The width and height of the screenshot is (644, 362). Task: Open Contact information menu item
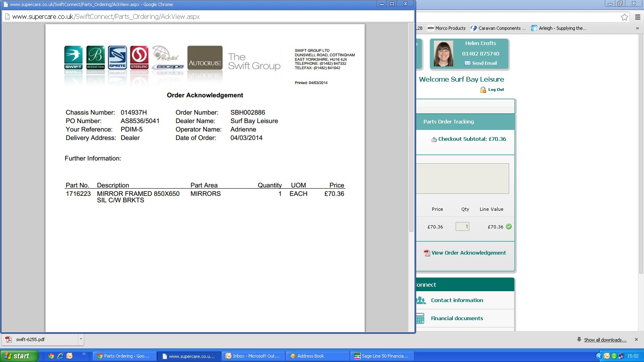(457, 300)
